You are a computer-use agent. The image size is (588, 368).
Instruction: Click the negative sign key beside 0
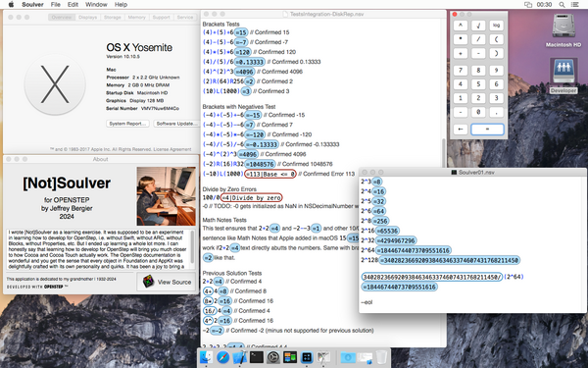click(x=461, y=112)
